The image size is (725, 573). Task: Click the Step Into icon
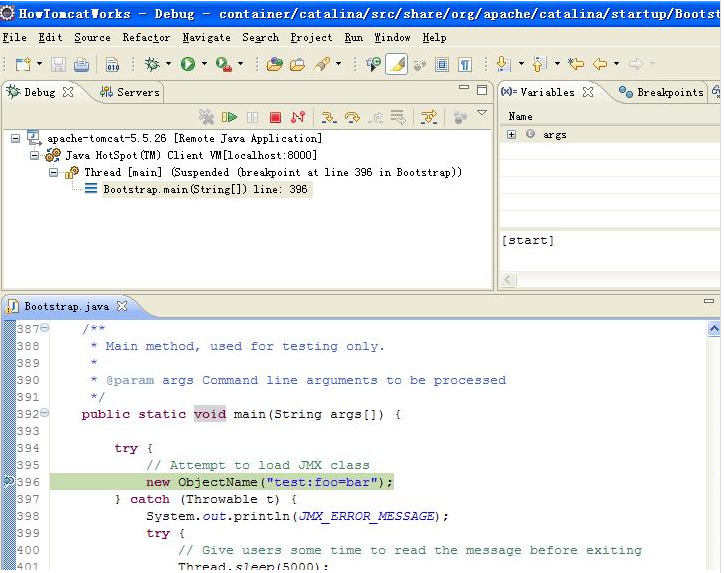click(328, 118)
